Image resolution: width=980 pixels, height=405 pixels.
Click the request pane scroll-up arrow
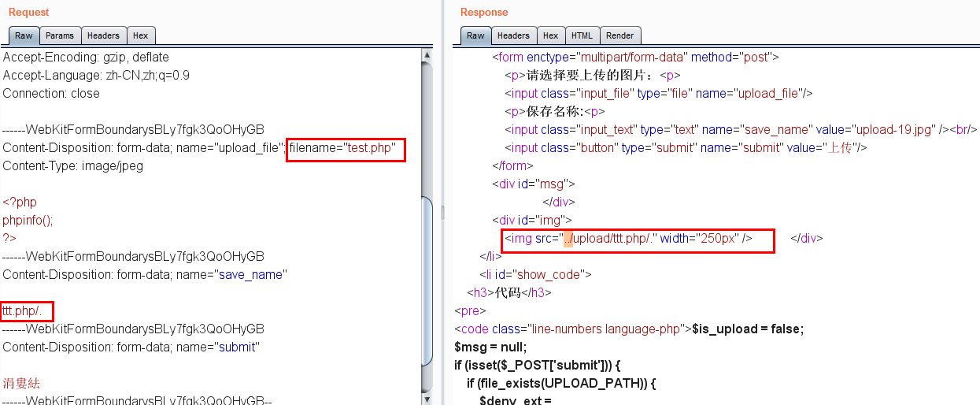coord(427,55)
